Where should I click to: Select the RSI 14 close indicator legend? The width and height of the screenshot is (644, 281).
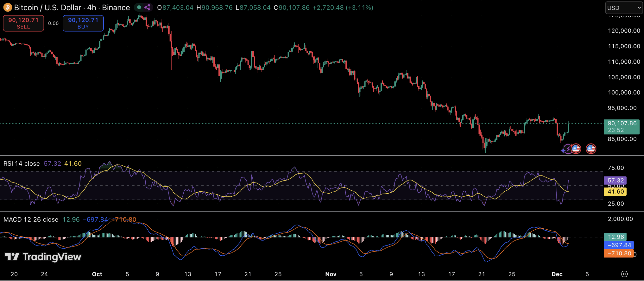point(22,164)
